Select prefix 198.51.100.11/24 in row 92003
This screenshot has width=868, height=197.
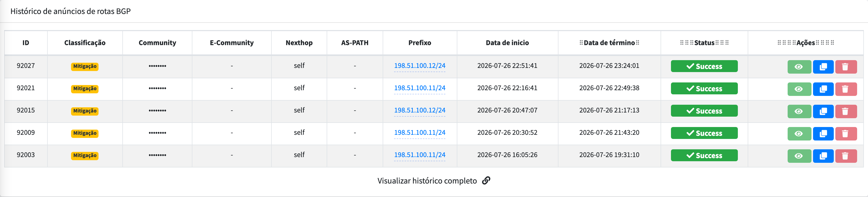pos(419,155)
